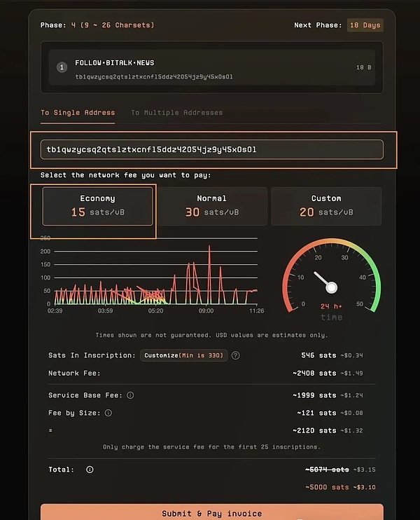Open the To Multiple Addresses tab
The width and height of the screenshot is (420, 520).
[176, 113]
